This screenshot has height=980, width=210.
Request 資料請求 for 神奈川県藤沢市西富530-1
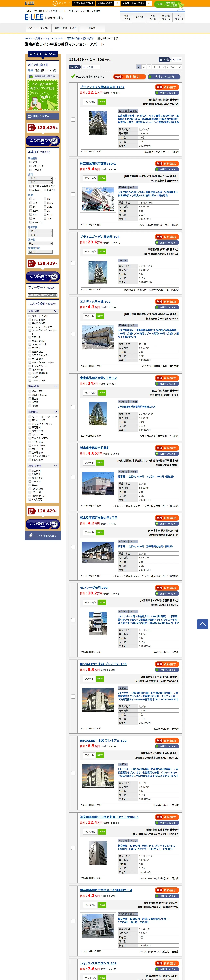167,164
